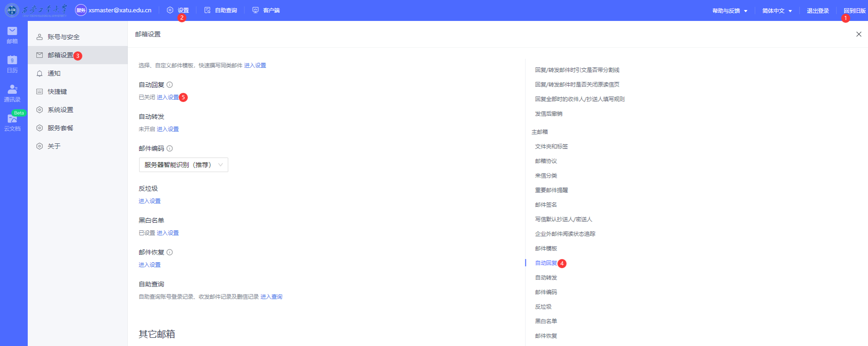Viewport: 868px width, 346px height.
Task: Click the info icon beside 邮件编码
Action: click(170, 148)
